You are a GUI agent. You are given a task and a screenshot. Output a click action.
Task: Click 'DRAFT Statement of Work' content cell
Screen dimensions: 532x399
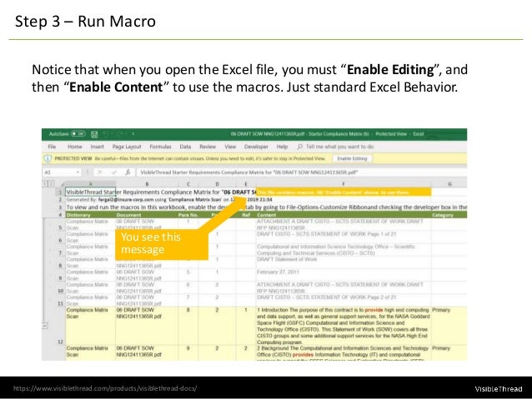pos(344,262)
